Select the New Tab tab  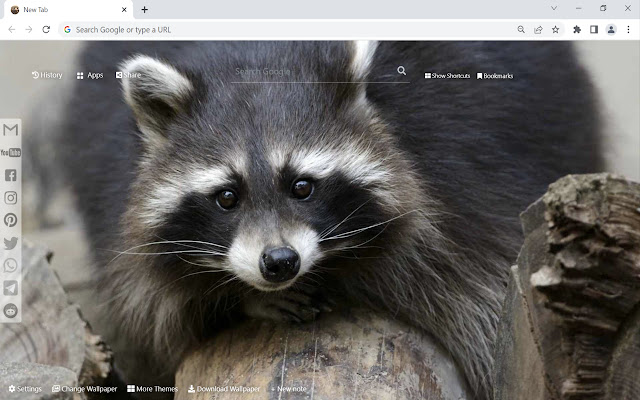[x=65, y=9]
